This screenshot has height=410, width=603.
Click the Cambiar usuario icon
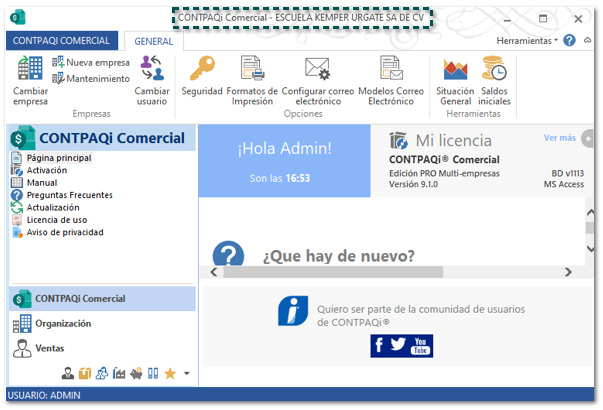152,80
